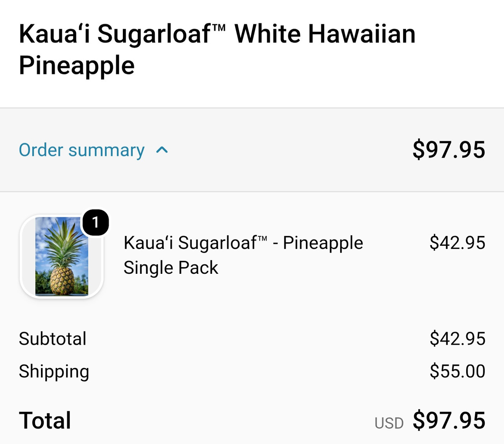Click the $97.95 order summary header price
Screen dimensions: 504x444
pyautogui.click(x=449, y=150)
